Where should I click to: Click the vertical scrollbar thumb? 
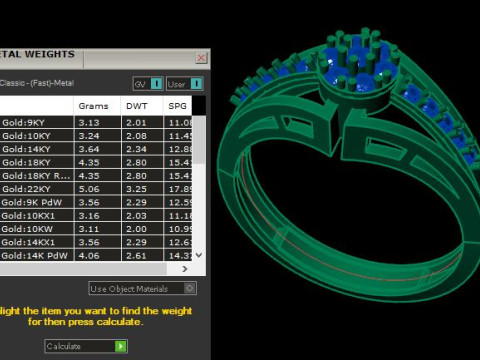[x=199, y=140]
